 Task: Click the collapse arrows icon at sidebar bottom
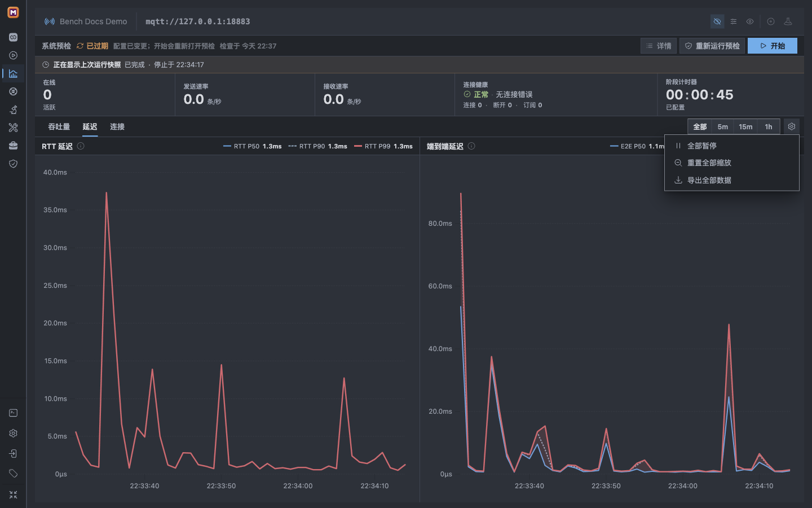[x=13, y=495]
